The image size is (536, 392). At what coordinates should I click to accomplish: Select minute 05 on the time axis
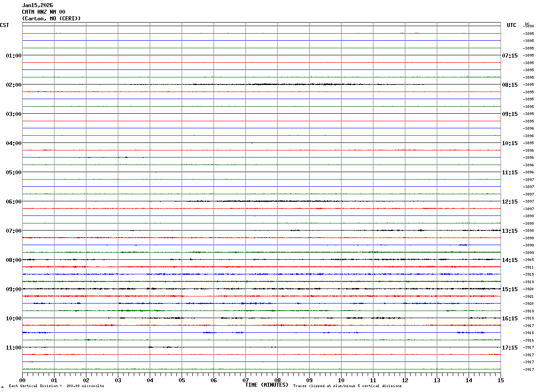[182, 380]
